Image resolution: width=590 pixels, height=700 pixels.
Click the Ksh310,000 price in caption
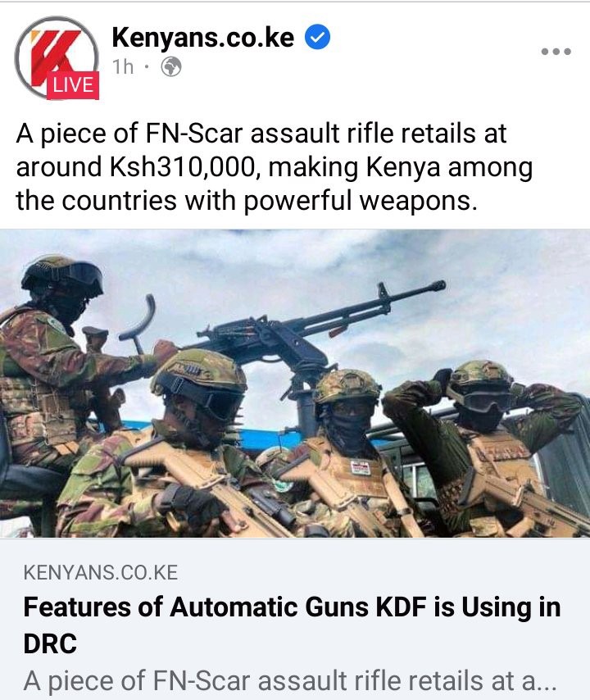click(x=183, y=167)
